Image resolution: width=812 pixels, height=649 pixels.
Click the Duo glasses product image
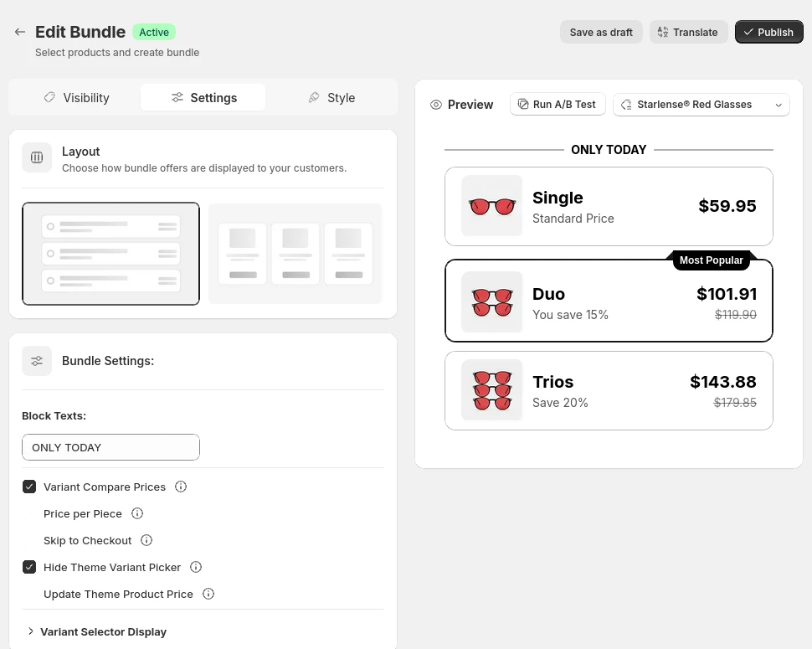pos(492,302)
